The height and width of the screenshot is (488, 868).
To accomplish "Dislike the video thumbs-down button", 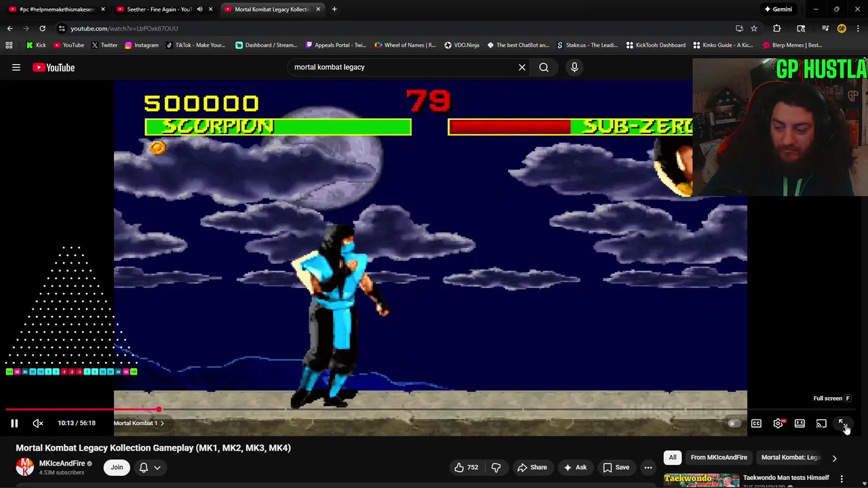I will tap(496, 467).
